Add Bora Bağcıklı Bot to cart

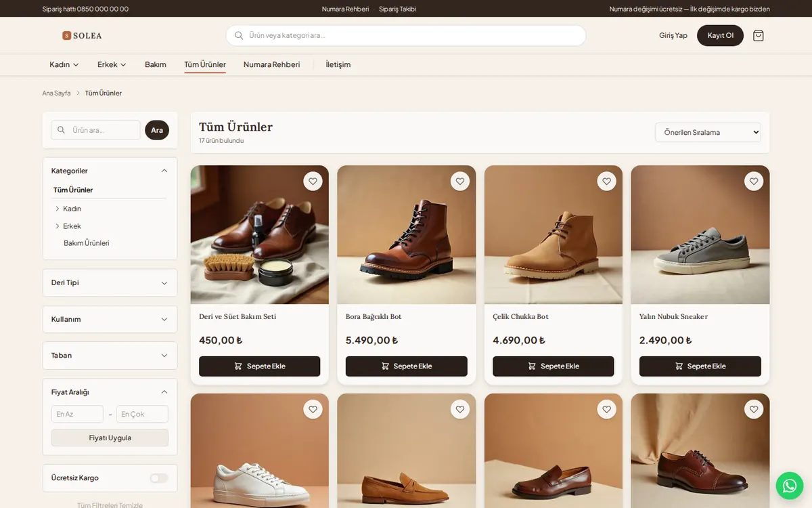pos(406,366)
